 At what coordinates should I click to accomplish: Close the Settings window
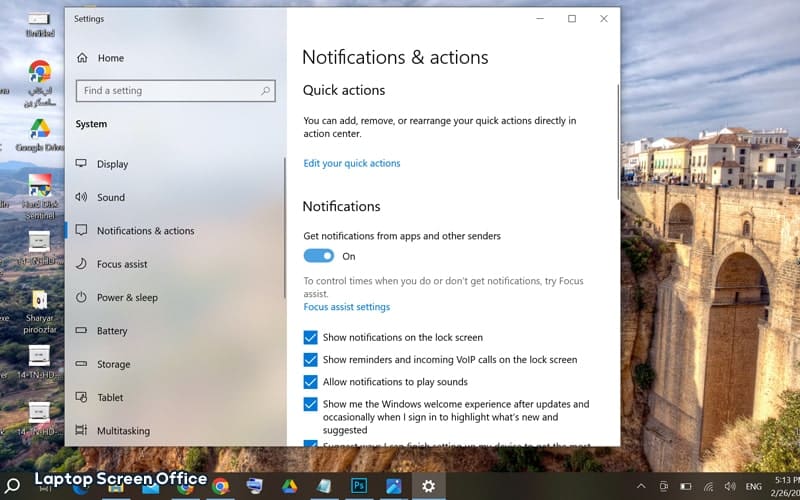[604, 18]
